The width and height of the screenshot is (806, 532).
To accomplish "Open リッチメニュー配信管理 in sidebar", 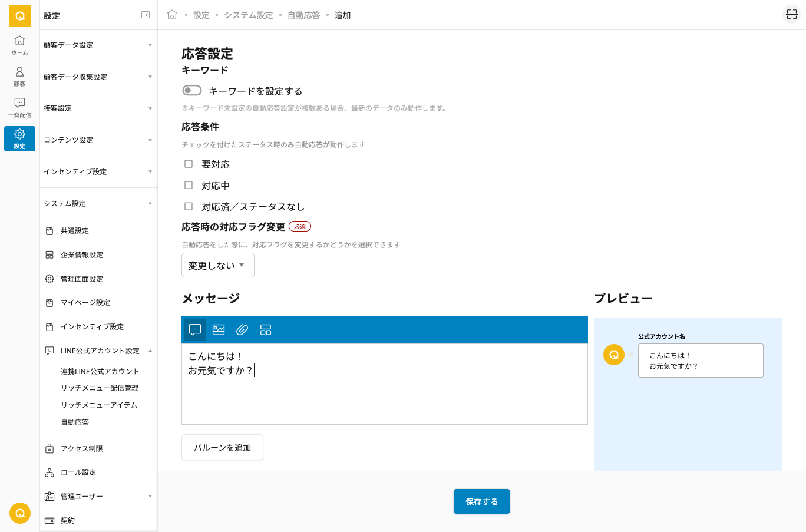I will 100,388.
